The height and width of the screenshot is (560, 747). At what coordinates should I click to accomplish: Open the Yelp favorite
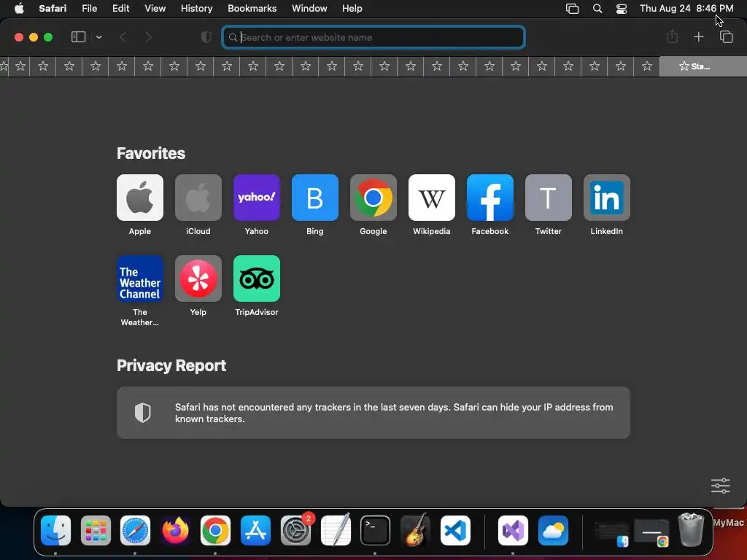click(x=198, y=279)
